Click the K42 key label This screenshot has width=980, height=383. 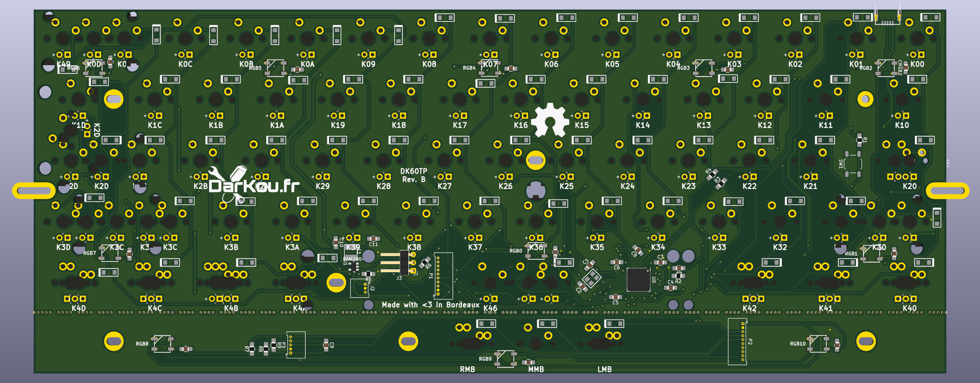[749, 308]
